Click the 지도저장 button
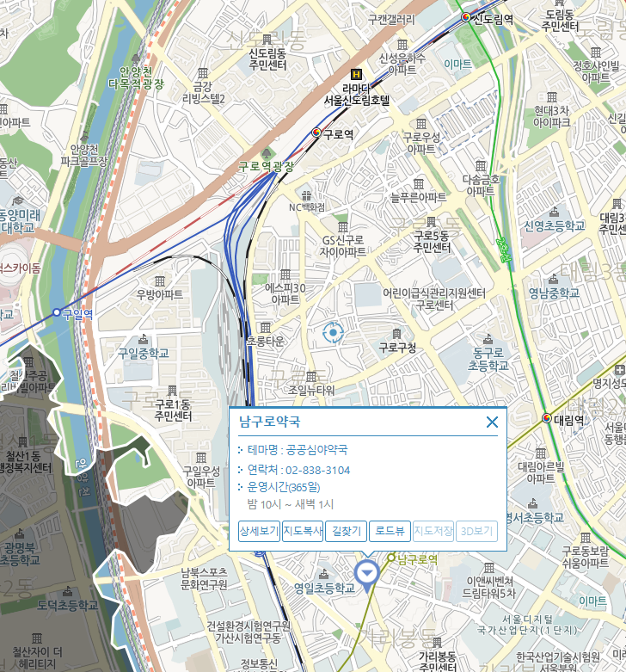626x672 pixels. (433, 531)
